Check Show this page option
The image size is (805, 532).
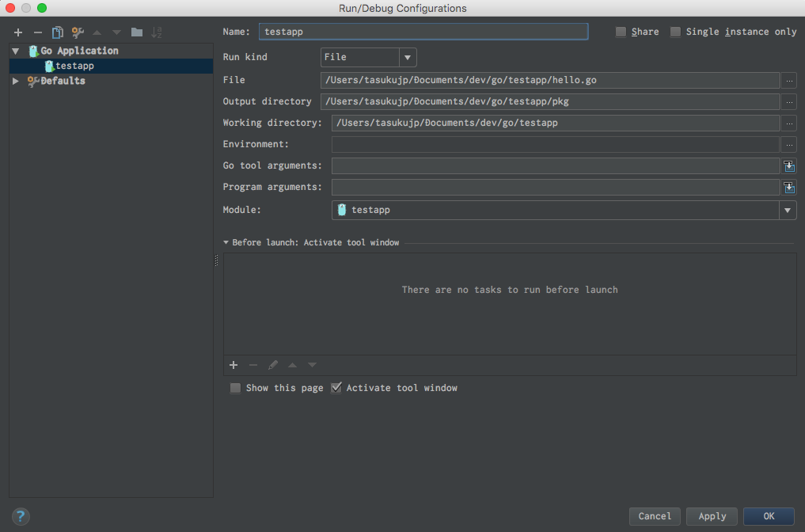(235, 388)
